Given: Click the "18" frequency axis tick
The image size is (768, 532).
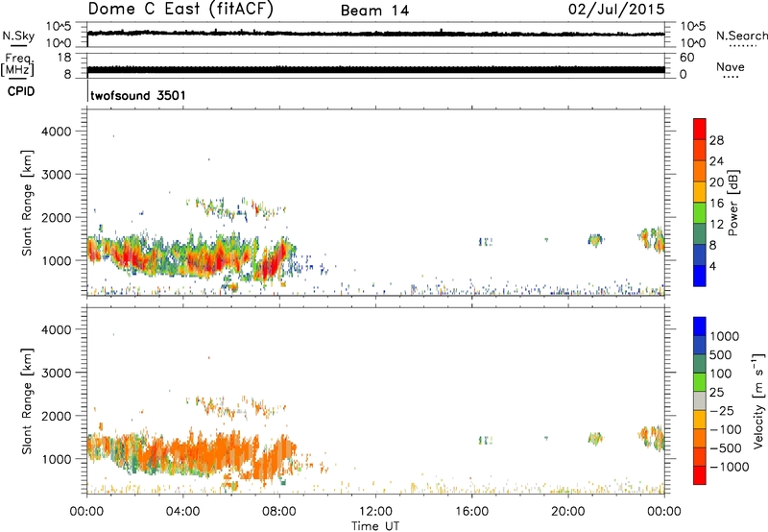Looking at the screenshot, I should [x=64, y=58].
